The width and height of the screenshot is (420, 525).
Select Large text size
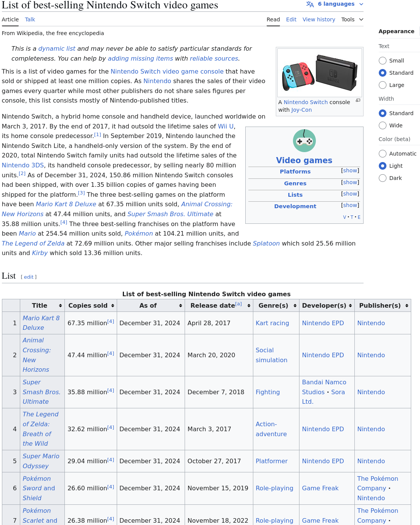[x=383, y=85]
